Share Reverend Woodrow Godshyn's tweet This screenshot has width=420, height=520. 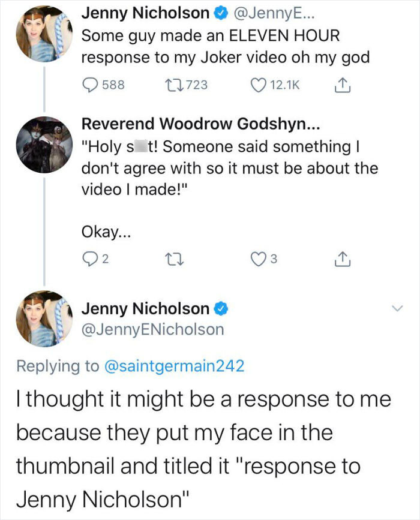pos(340,260)
